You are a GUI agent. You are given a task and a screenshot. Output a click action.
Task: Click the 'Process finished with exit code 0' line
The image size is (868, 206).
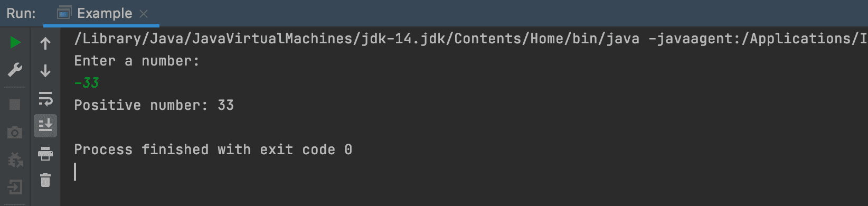point(213,149)
